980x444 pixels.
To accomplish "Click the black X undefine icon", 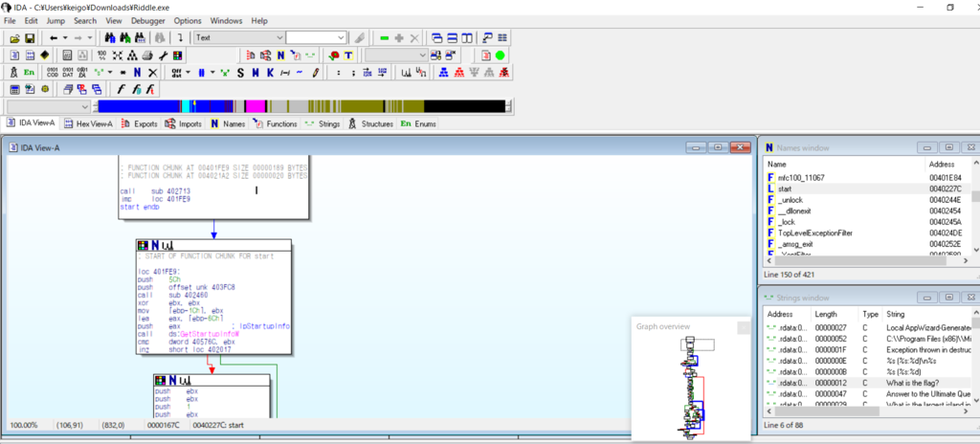I will pos(152,73).
